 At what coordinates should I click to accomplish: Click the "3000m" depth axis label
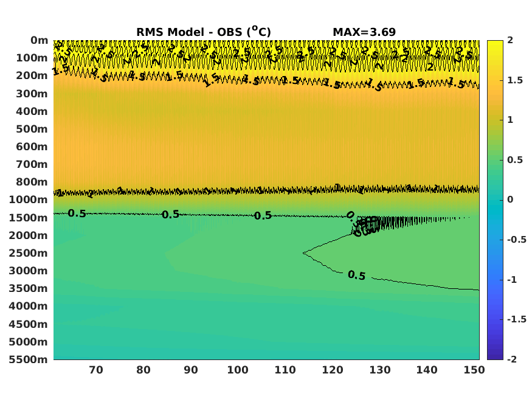coord(28,271)
